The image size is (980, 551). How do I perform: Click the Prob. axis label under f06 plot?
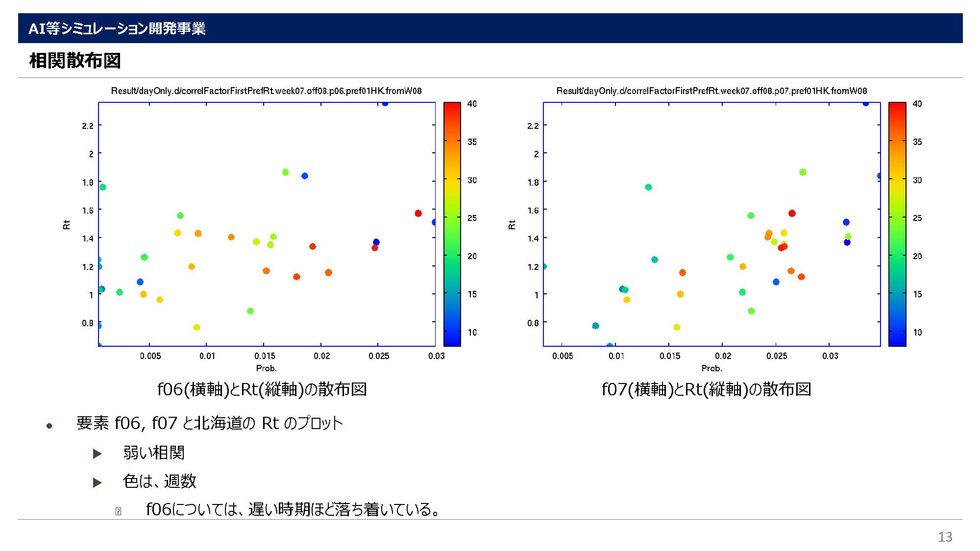267,368
